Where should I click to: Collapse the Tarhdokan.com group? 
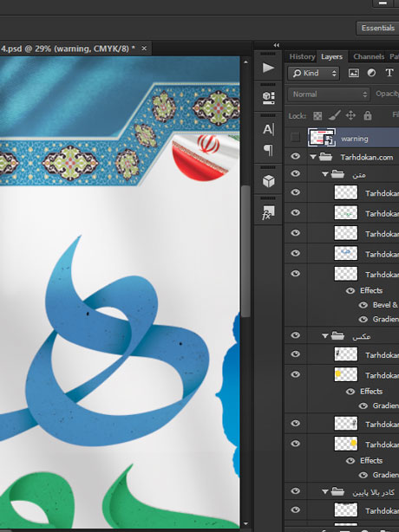click(313, 157)
